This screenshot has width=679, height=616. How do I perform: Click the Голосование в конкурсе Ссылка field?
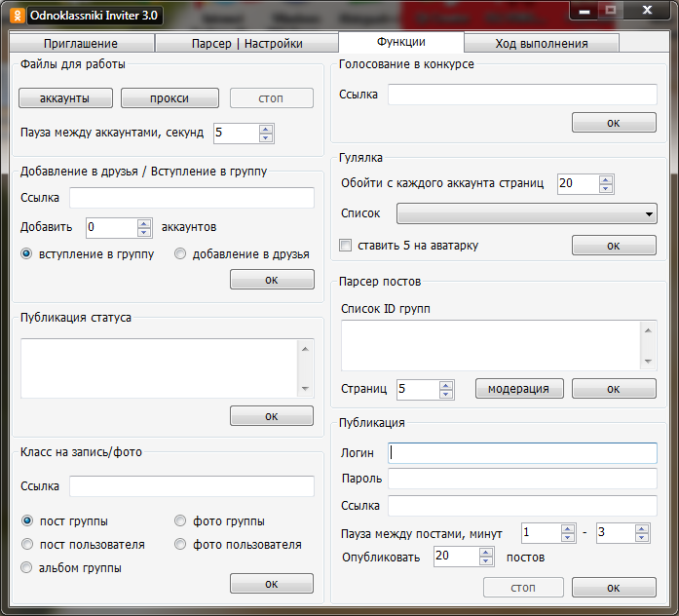(522, 95)
